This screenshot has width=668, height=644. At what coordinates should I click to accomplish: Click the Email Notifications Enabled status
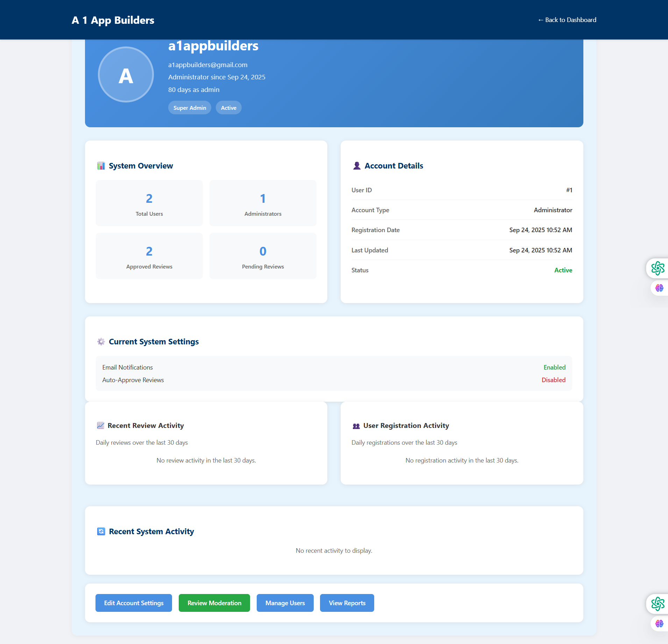tap(554, 367)
